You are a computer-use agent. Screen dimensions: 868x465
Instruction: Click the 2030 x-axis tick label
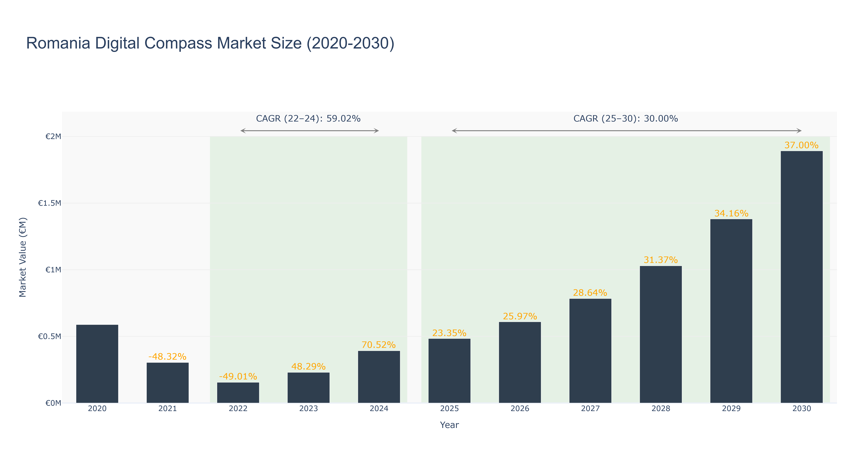point(801,409)
